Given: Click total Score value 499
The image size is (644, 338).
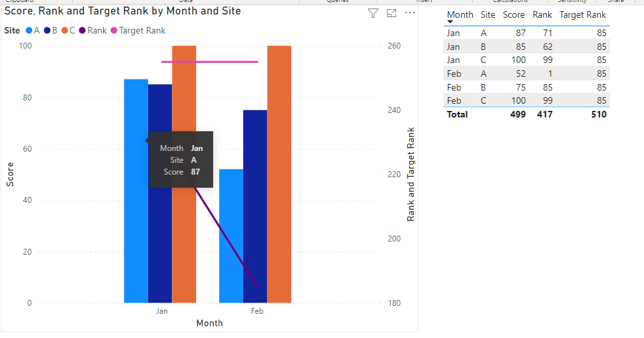Looking at the screenshot, I should click(x=518, y=114).
